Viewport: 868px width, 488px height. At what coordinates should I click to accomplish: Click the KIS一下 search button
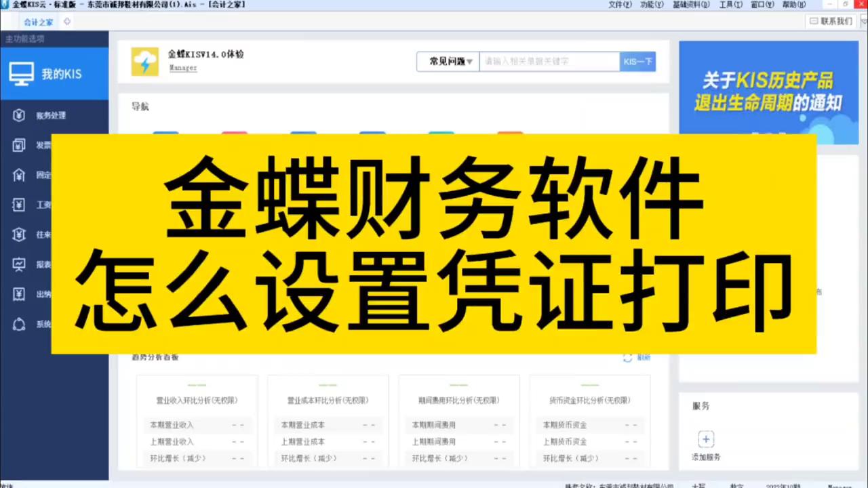(x=637, y=61)
